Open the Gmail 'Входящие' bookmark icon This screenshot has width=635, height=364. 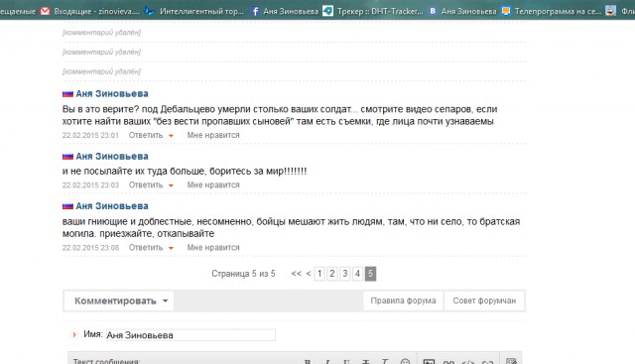click(45, 11)
